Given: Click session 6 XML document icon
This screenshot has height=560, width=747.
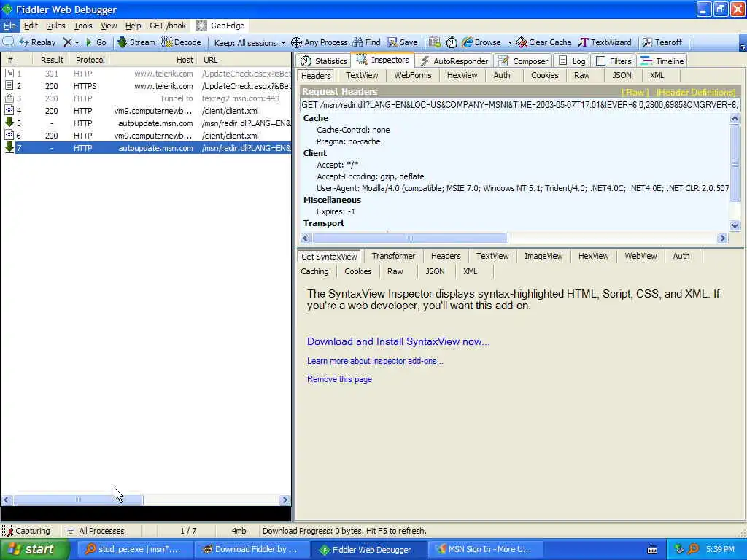Looking at the screenshot, I should pos(9,135).
